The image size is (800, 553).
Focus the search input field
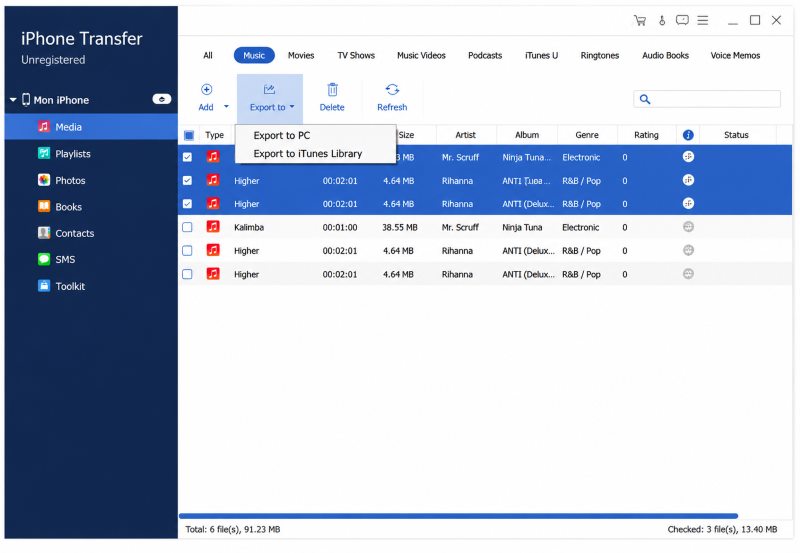pos(707,99)
